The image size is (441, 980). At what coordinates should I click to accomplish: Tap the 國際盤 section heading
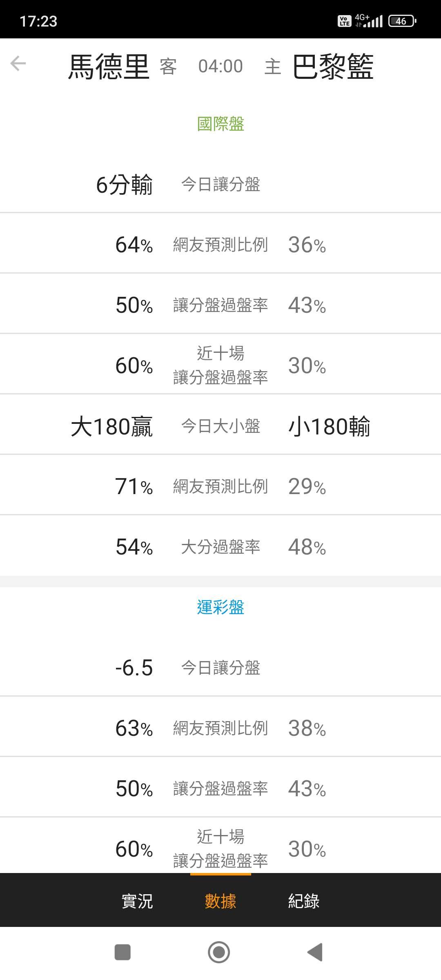(x=220, y=124)
